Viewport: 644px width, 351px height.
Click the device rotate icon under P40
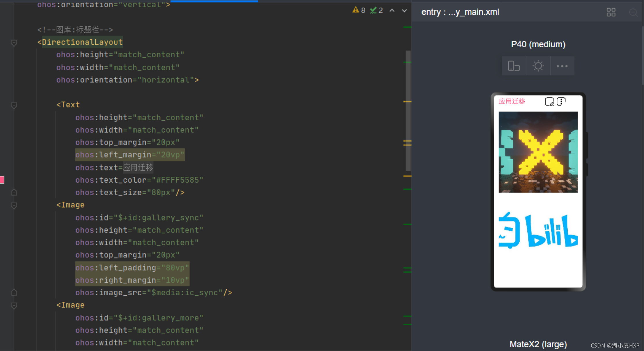pos(514,66)
